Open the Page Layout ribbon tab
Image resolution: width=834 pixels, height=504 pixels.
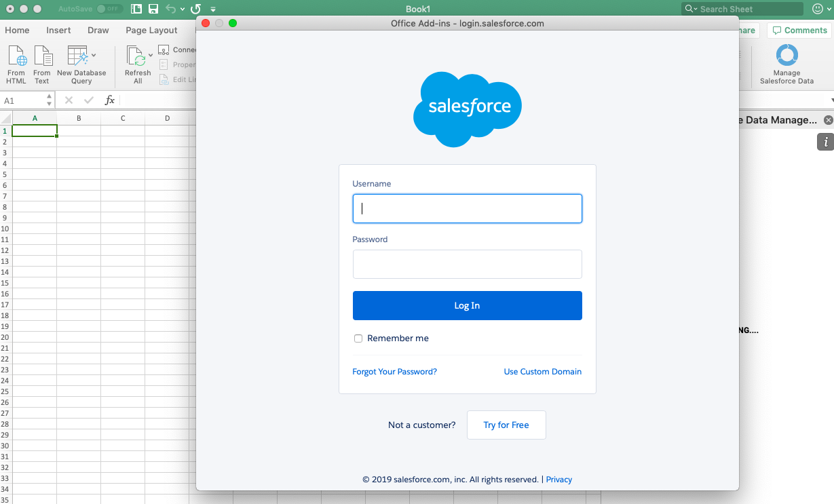click(151, 30)
